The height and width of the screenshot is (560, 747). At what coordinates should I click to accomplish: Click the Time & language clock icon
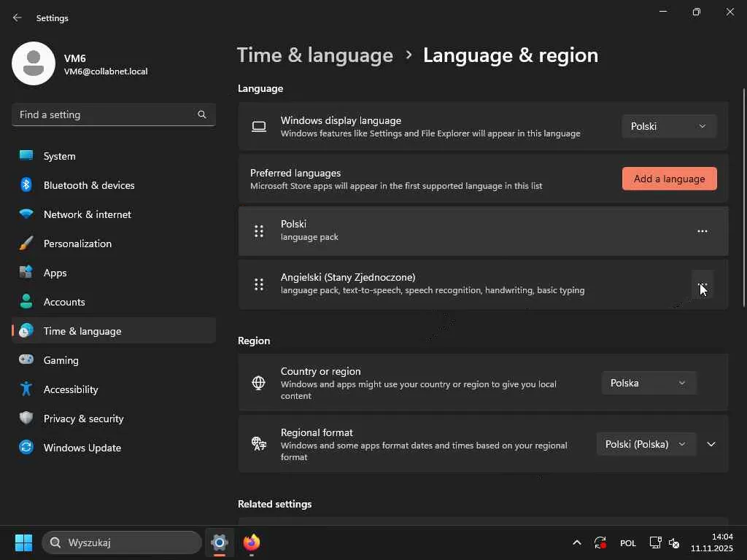tap(26, 330)
